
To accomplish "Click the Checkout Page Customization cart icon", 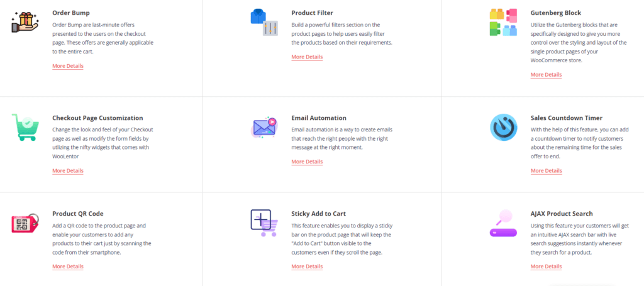I will point(25,127).
